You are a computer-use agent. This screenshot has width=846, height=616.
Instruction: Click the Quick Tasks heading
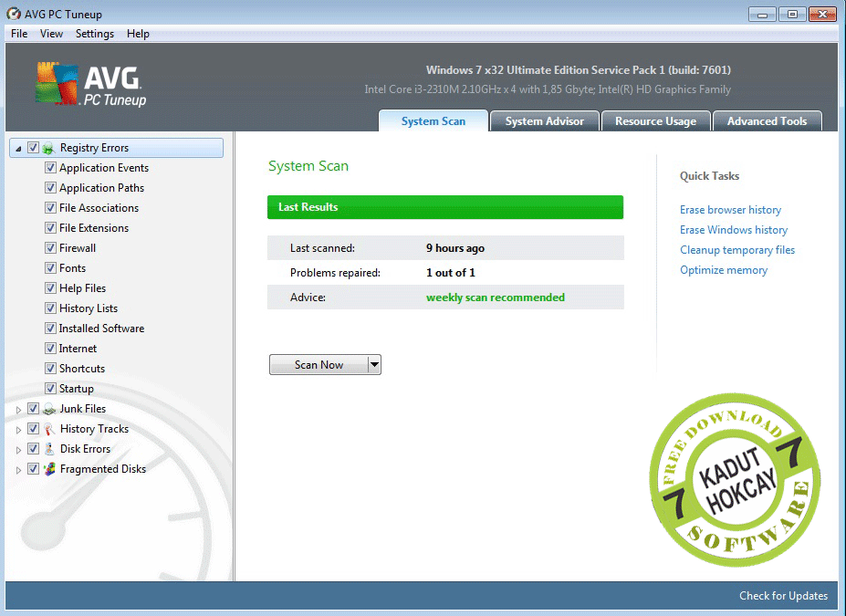(x=709, y=176)
